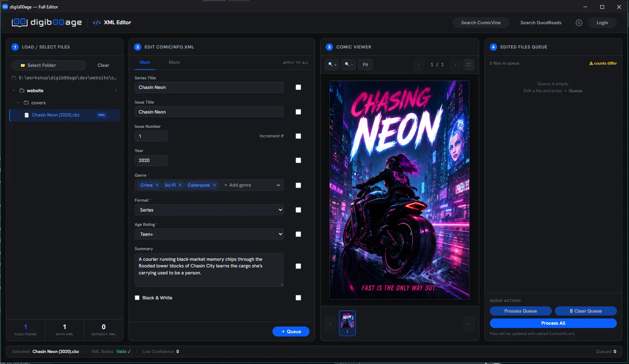Click the website folder icon
This screenshot has height=364, width=629.
[x=22, y=90]
